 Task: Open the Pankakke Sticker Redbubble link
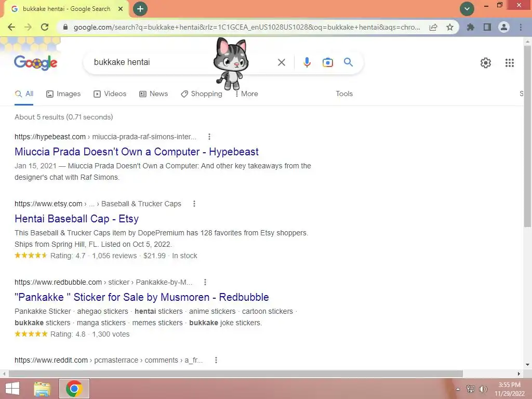point(142,297)
